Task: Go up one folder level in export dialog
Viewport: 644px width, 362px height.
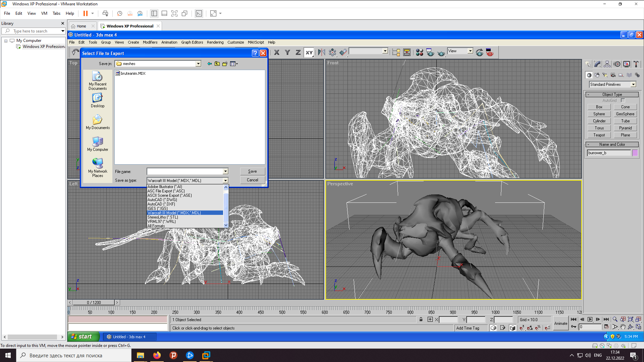Action: pos(217,64)
